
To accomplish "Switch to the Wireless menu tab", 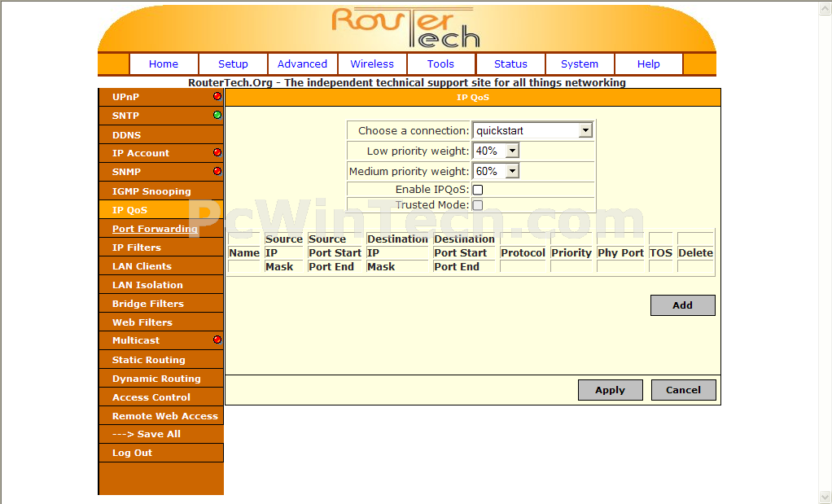I will (372, 64).
